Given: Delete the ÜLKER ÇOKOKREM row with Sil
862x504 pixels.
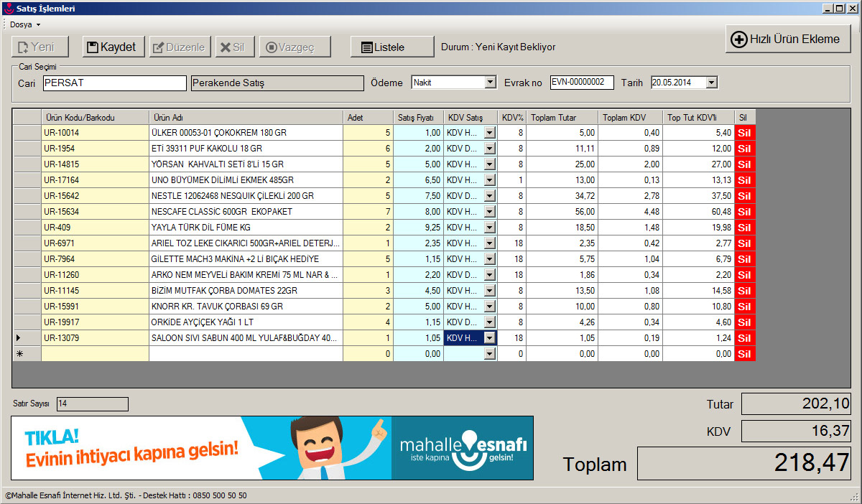Looking at the screenshot, I should pyautogui.click(x=745, y=133).
